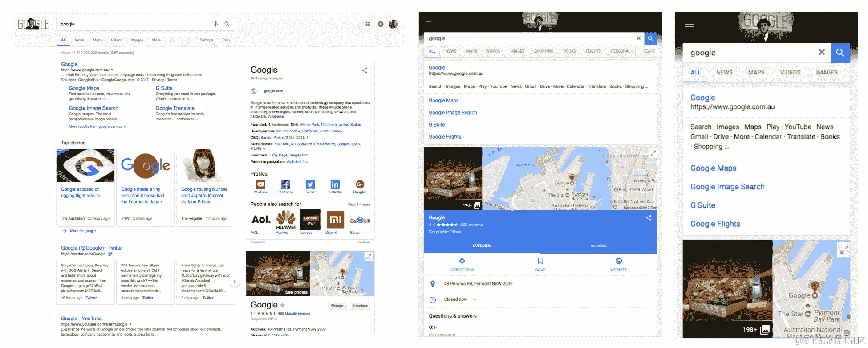
Task: Expand the Closed now hours chevron in tablet view
Action: click(x=475, y=299)
